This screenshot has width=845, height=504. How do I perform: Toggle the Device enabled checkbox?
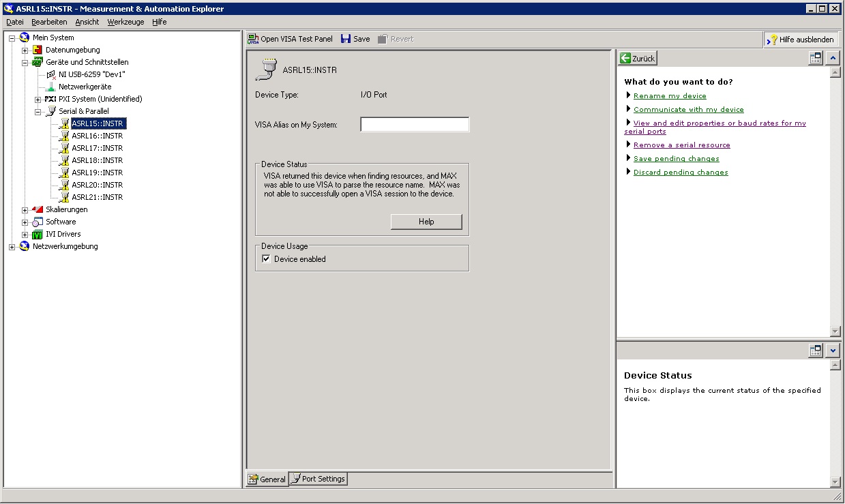pyautogui.click(x=267, y=259)
